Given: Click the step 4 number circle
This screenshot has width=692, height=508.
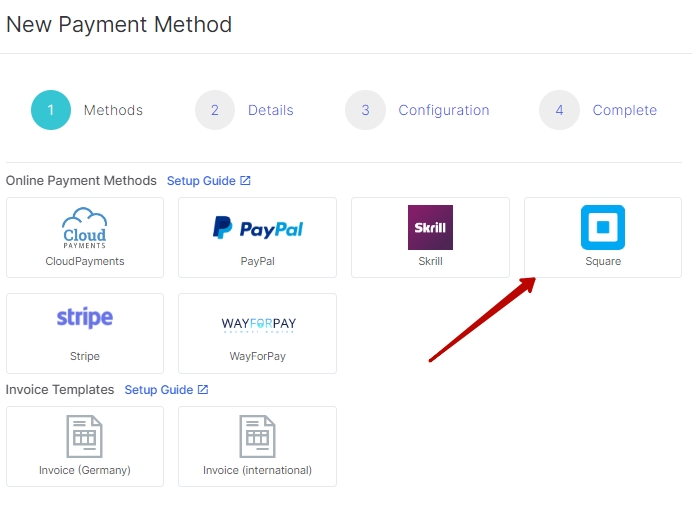Looking at the screenshot, I should [559, 110].
